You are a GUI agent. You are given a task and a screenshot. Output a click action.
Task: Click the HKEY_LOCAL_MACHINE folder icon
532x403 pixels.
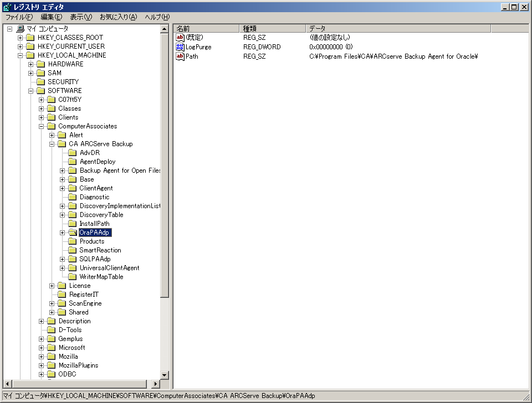30,55
